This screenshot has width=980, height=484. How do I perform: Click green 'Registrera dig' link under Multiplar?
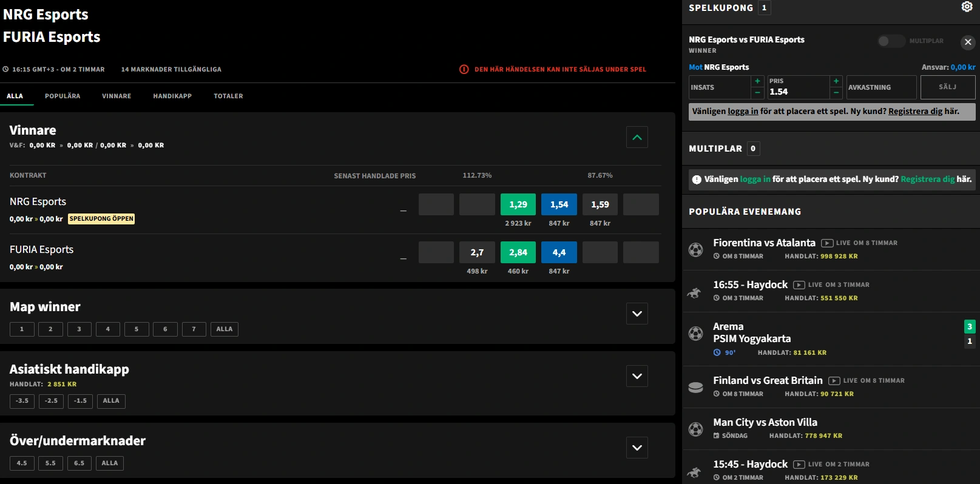click(x=927, y=179)
